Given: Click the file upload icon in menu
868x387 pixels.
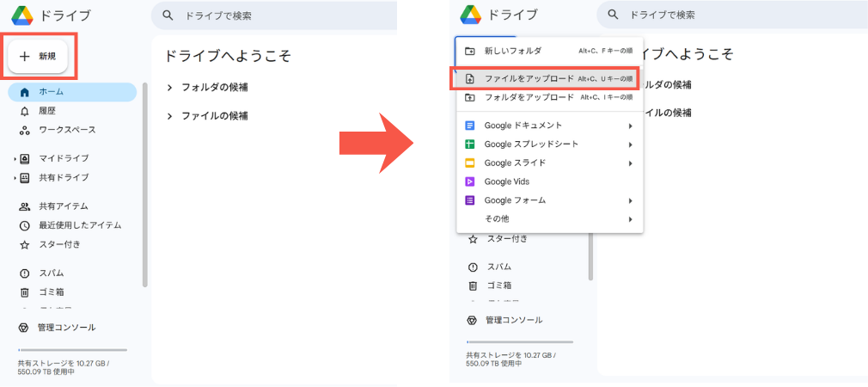Looking at the screenshot, I should point(469,78).
